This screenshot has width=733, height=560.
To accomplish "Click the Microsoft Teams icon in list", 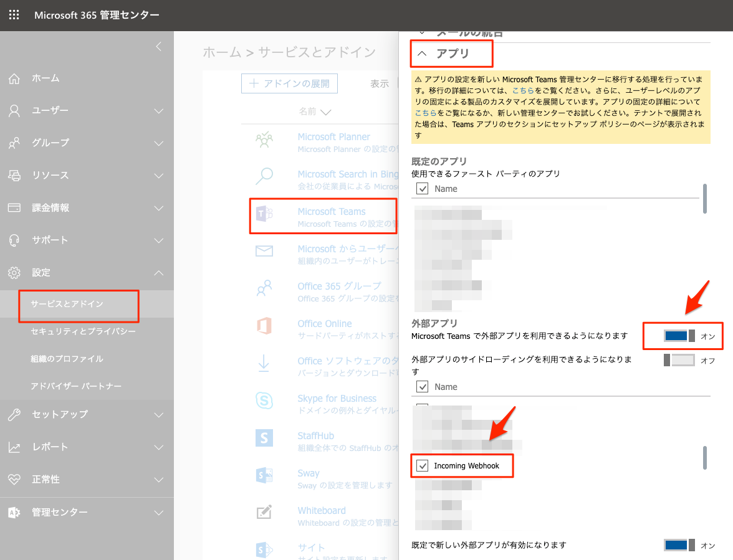I will pyautogui.click(x=264, y=216).
